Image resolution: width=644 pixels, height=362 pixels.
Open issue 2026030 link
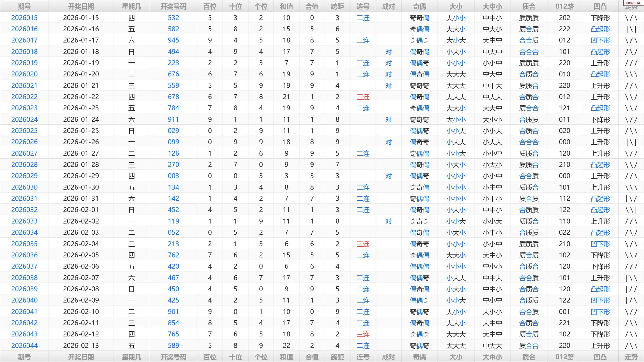click(24, 187)
